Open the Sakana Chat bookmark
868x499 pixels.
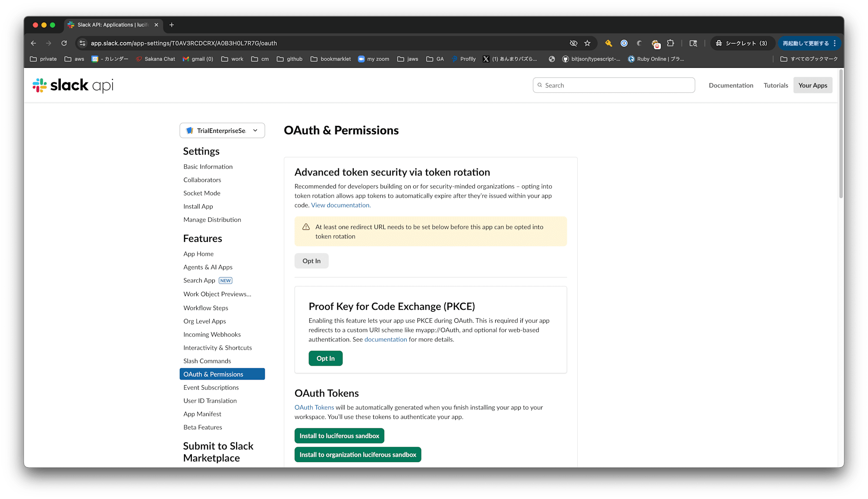coord(155,59)
